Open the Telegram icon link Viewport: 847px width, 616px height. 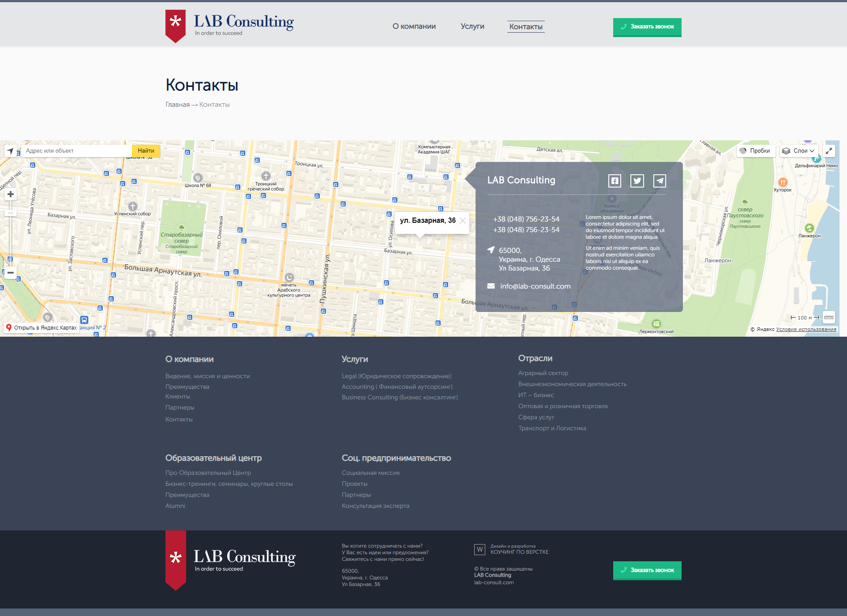click(x=660, y=181)
